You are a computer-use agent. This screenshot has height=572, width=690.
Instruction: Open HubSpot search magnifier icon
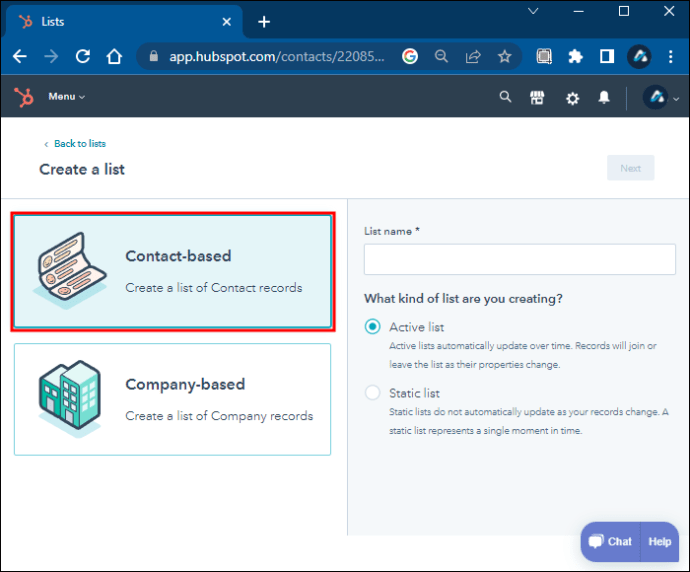(505, 97)
